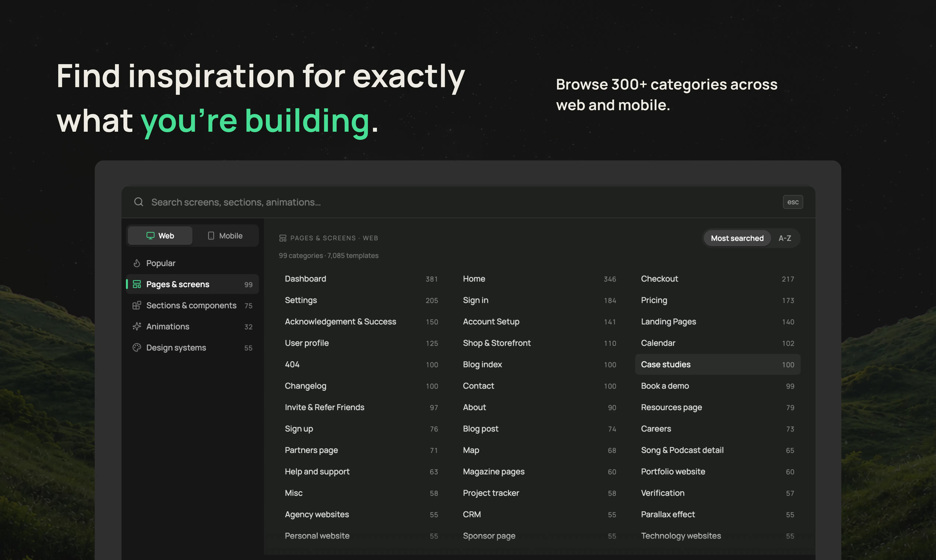Screen dimensions: 936x560
Task: Select Acknowledgement & Success row
Action: coord(362,321)
